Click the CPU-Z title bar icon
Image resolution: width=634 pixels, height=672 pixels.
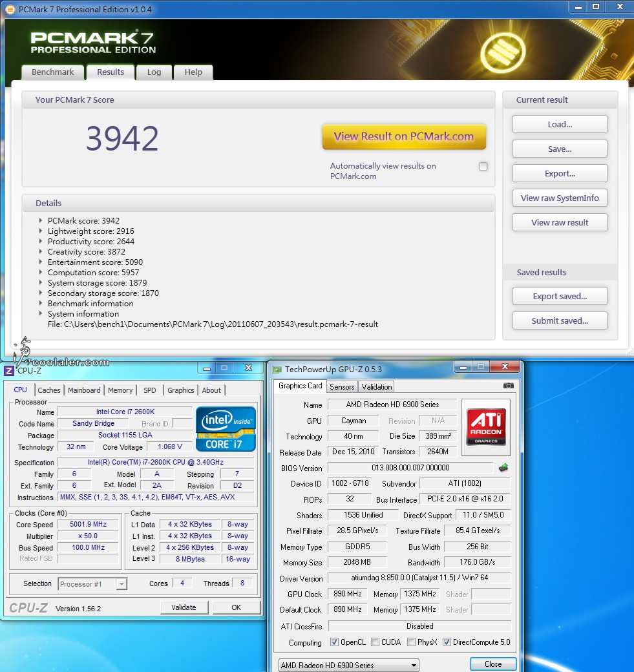(9, 371)
